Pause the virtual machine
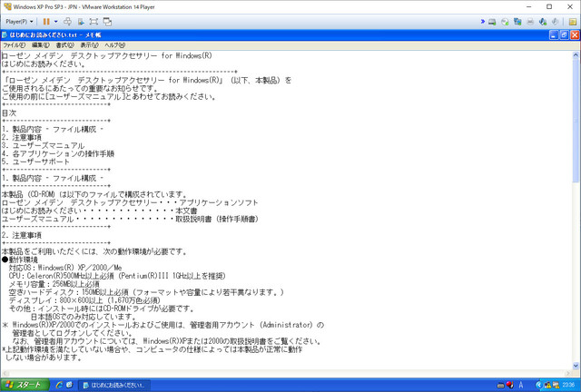 (x=46, y=22)
